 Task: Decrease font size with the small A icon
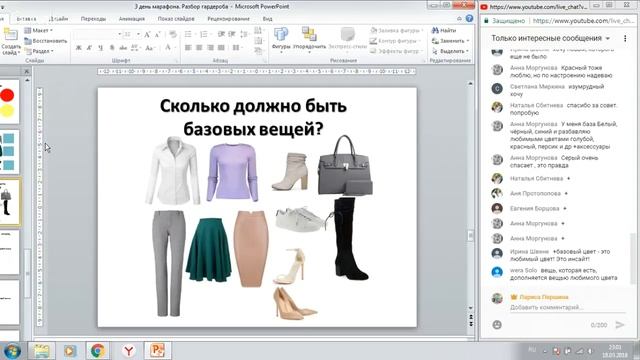(x=157, y=35)
